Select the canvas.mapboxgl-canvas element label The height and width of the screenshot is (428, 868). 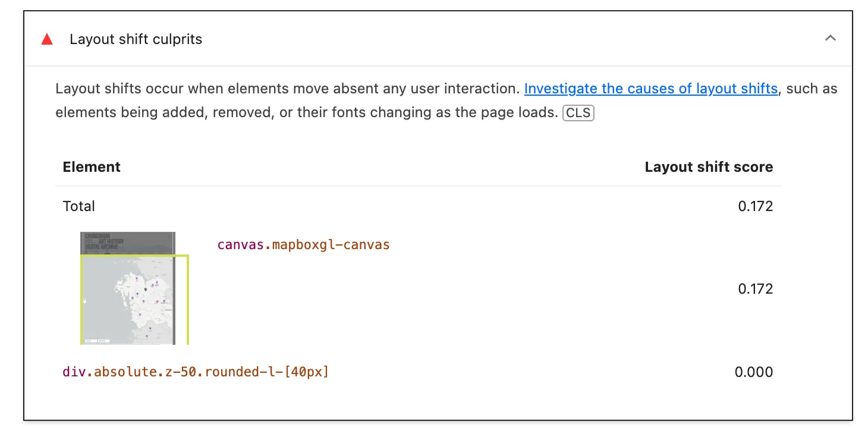(303, 245)
